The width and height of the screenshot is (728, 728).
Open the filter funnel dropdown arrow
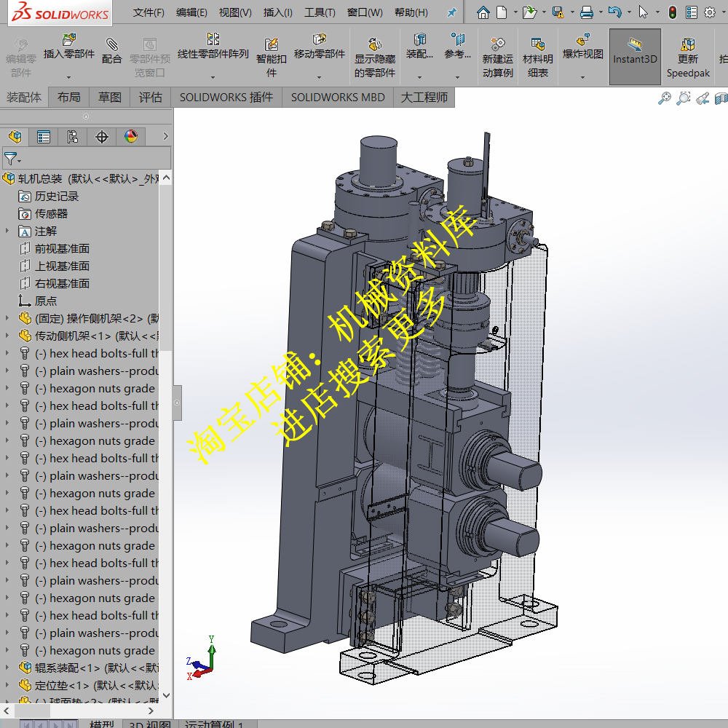click(x=20, y=158)
